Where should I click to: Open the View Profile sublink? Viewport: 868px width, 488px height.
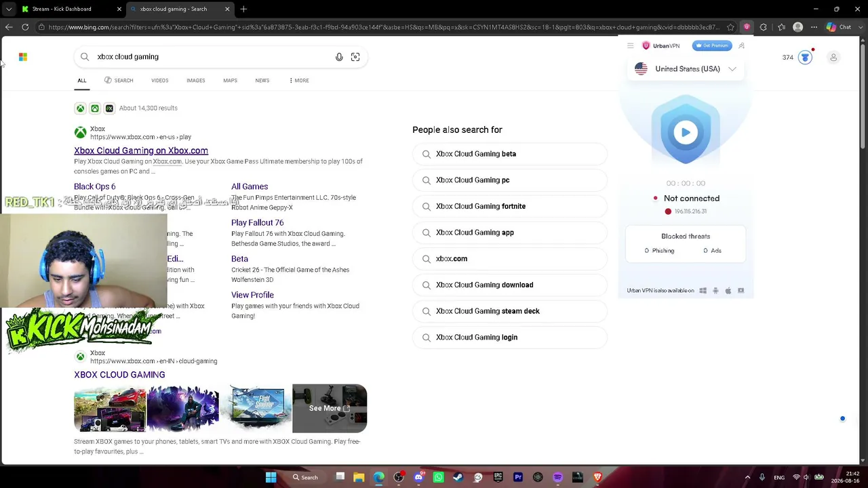click(252, 295)
